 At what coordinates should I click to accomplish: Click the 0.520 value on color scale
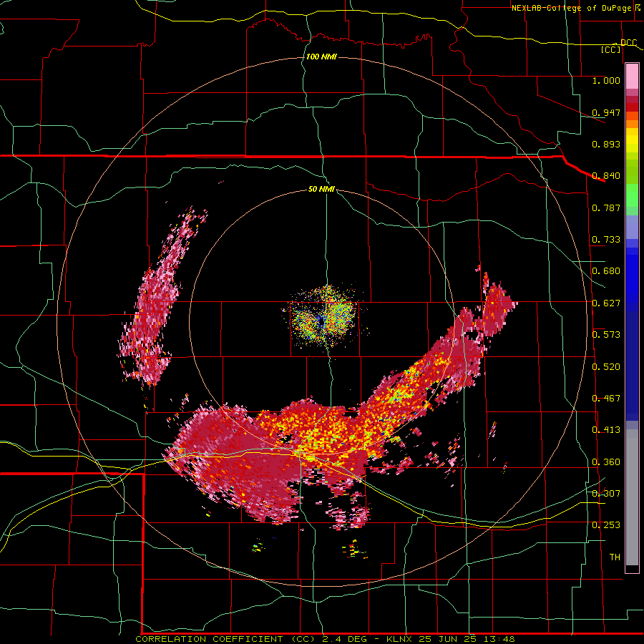pyautogui.click(x=606, y=366)
